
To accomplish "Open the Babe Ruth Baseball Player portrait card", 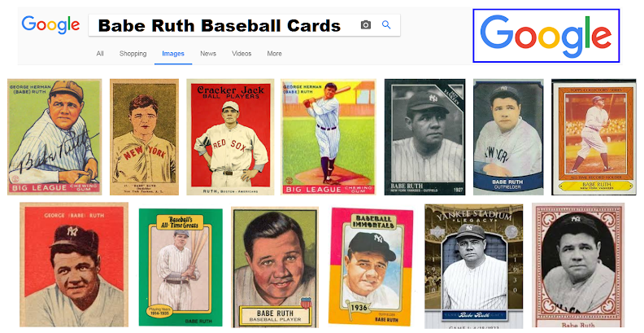I will point(275,267).
